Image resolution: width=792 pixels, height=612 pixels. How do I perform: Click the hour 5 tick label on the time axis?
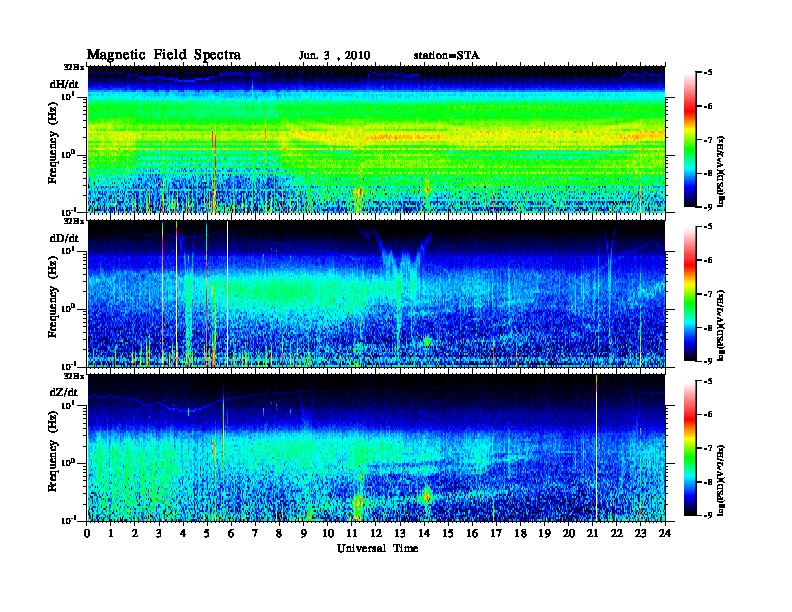(x=207, y=533)
